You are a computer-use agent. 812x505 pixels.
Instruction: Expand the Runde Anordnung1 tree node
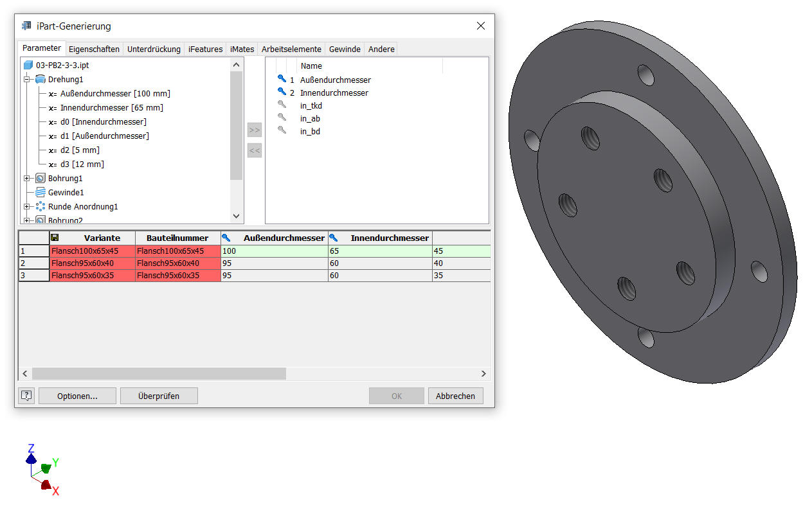click(x=27, y=206)
